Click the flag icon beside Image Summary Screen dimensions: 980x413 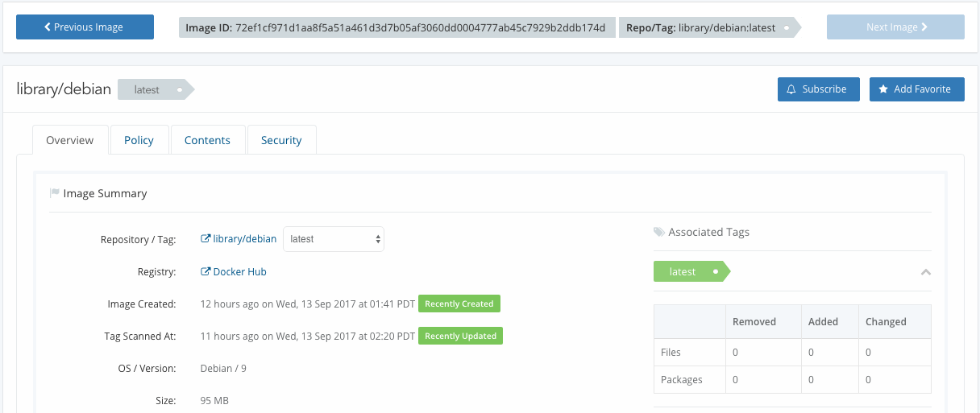(x=55, y=193)
